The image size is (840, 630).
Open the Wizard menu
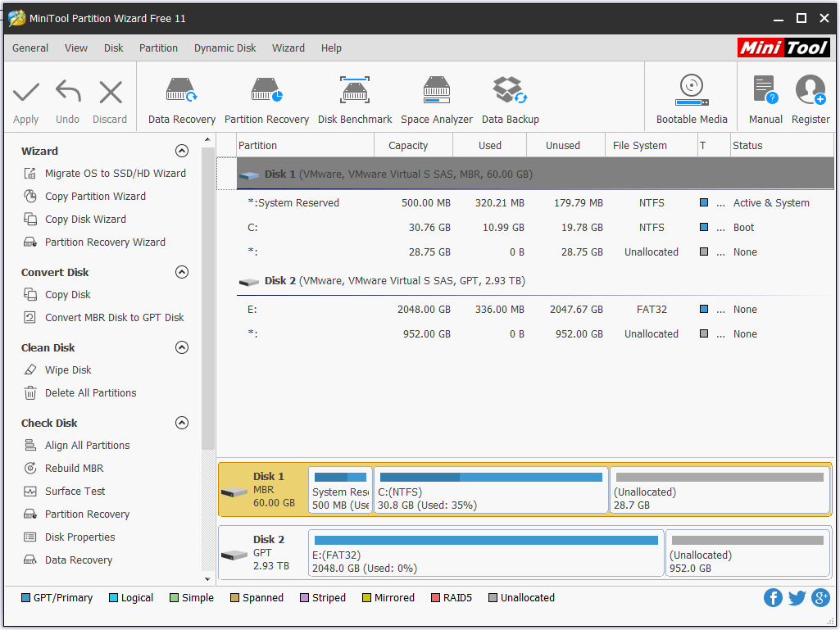point(288,48)
